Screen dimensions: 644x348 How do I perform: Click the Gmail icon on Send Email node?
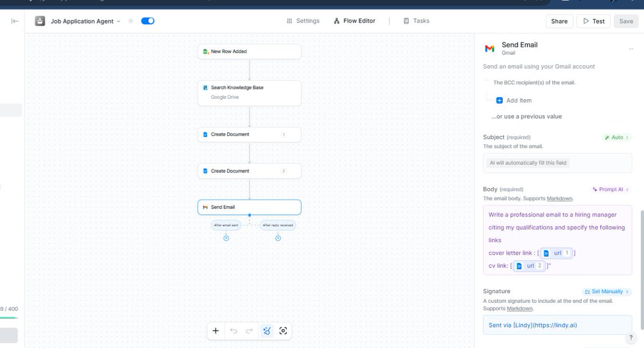206,207
